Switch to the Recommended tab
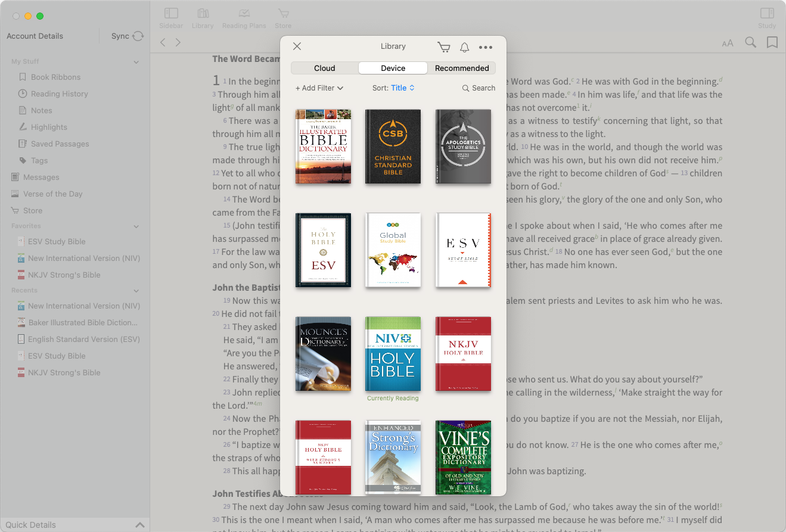The image size is (786, 532). click(x=462, y=68)
